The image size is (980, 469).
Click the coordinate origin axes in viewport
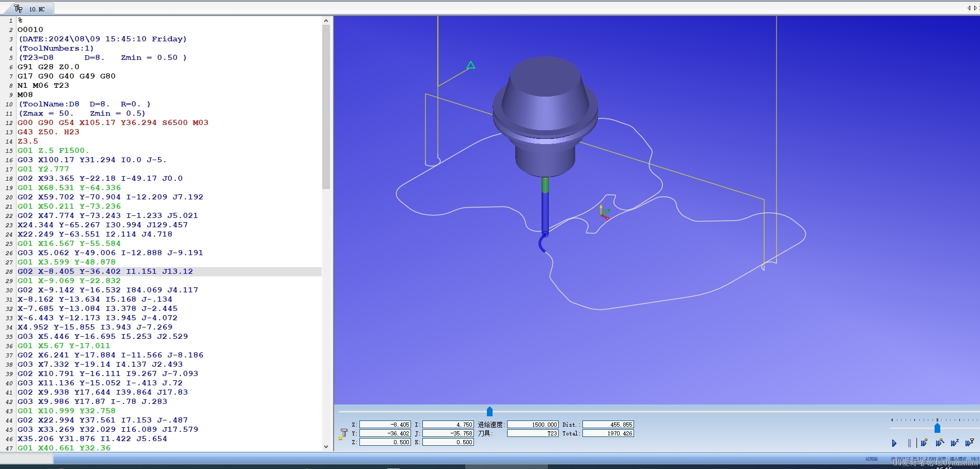604,212
